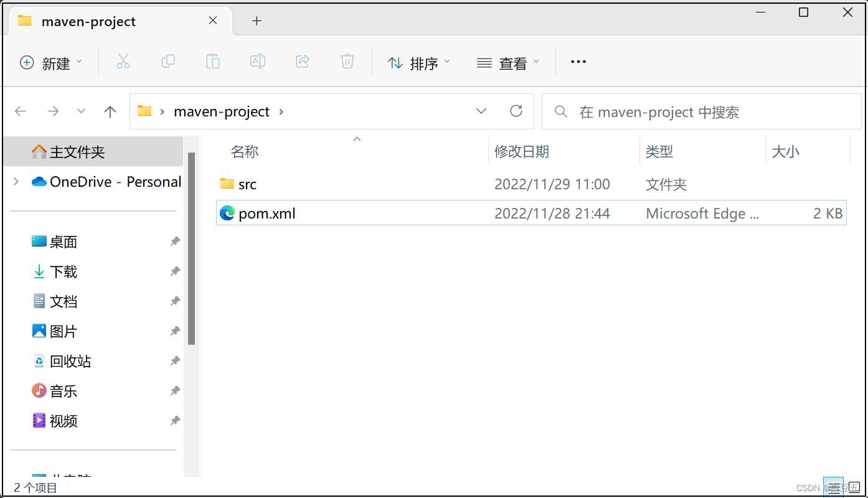868x498 pixels.
Task: Click the pin icon next to 下载
Action: coord(175,271)
